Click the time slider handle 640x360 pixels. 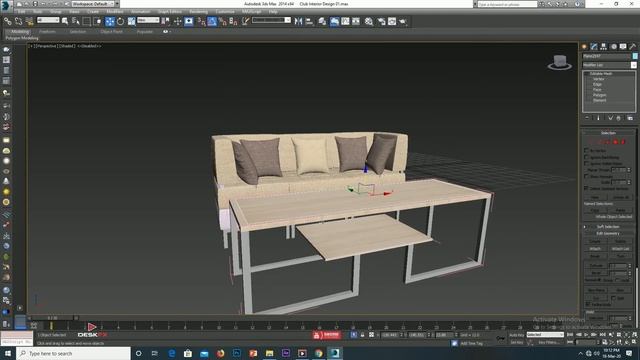pyautogui.click(x=52, y=318)
